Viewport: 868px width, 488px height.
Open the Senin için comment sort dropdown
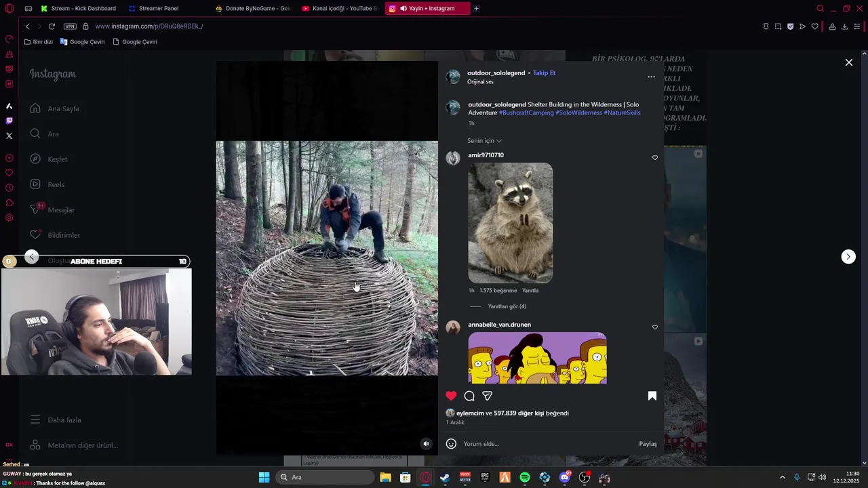coord(484,141)
